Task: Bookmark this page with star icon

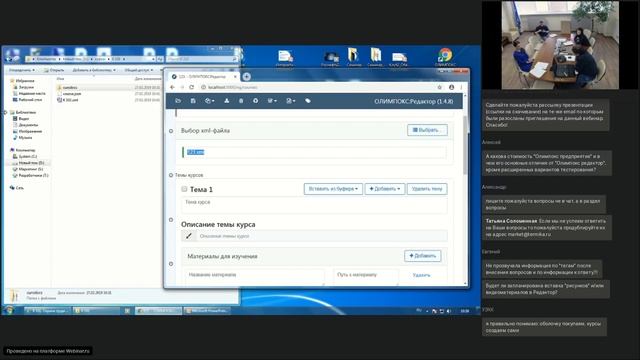Action: pos(440,87)
